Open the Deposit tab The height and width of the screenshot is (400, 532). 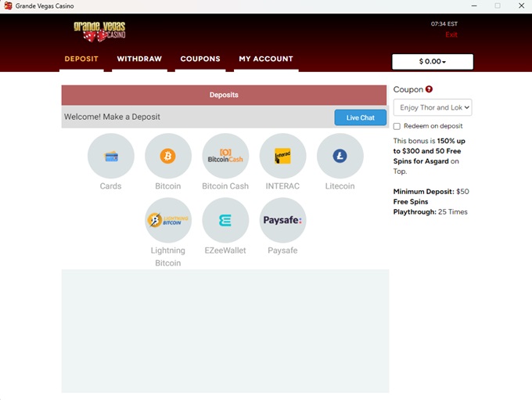point(81,59)
